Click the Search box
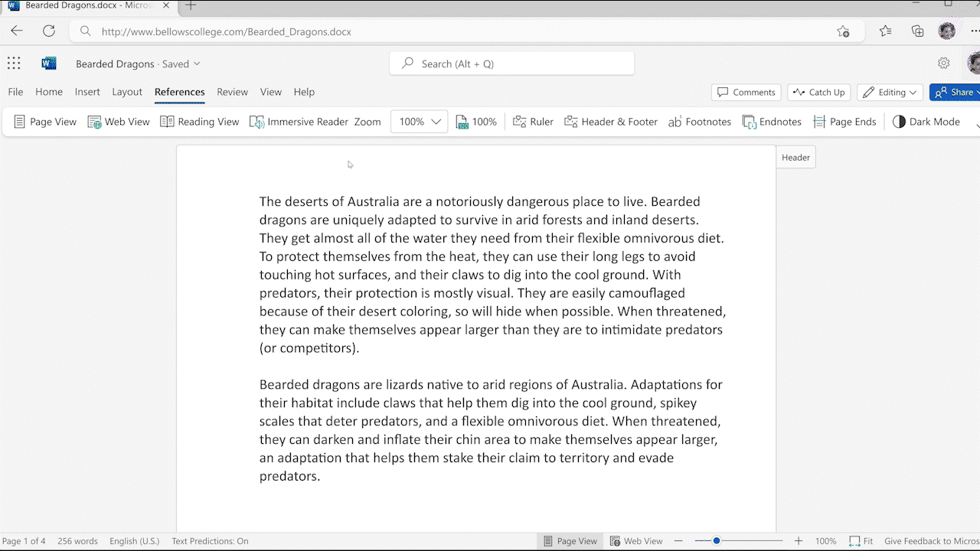The height and width of the screenshot is (551, 980). [x=511, y=64]
